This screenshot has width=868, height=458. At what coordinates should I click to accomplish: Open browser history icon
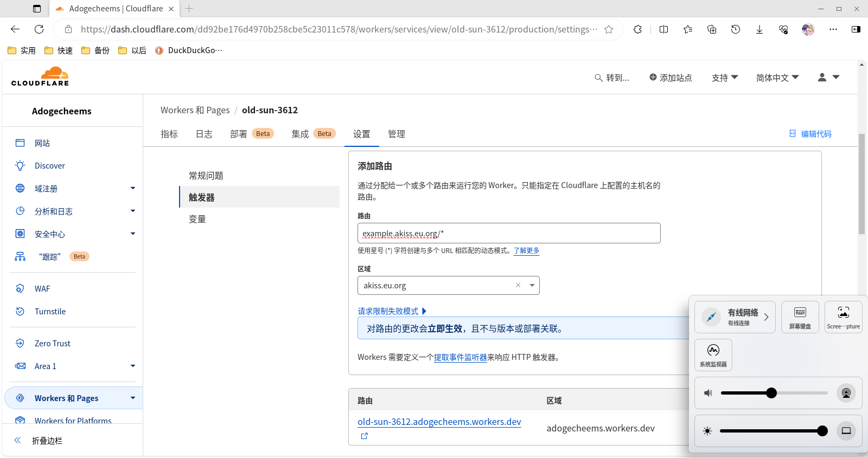pyautogui.click(x=736, y=29)
